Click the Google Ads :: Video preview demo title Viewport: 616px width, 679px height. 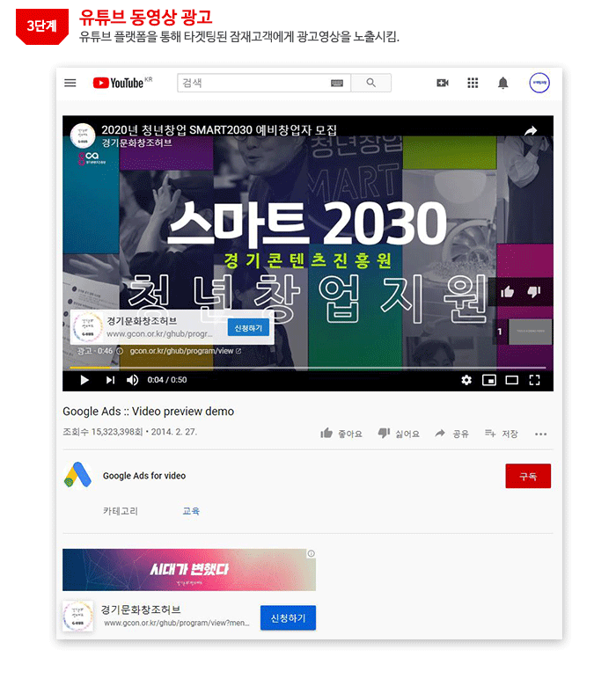(149, 412)
